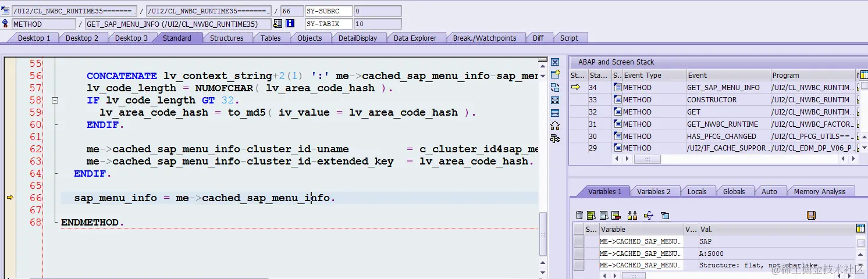Click the method icon in stack row 34
Image resolution: width=868 pixels, height=279 pixels.
(617, 87)
